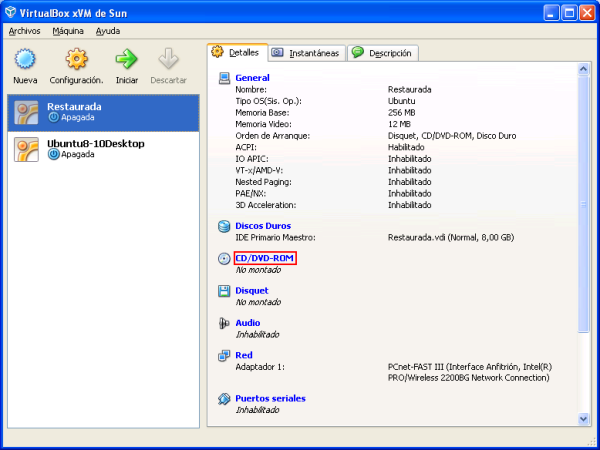Open the CD/DVD-ROM settings link
Screen dimensions: 600x450
point(265,259)
